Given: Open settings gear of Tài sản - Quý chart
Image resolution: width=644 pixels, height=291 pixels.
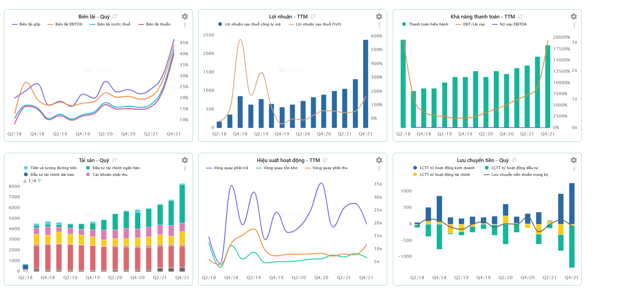Looking at the screenshot, I should click(185, 160).
